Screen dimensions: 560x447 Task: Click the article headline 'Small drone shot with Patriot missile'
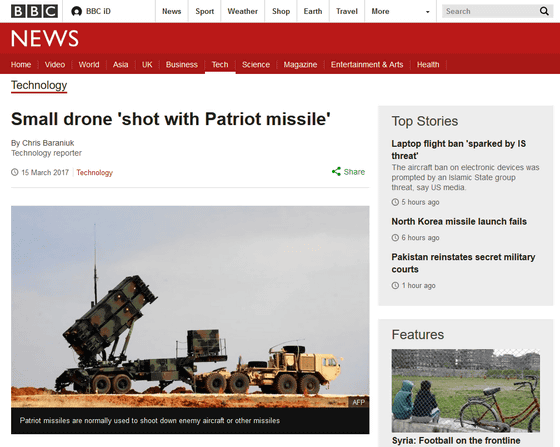[171, 119]
